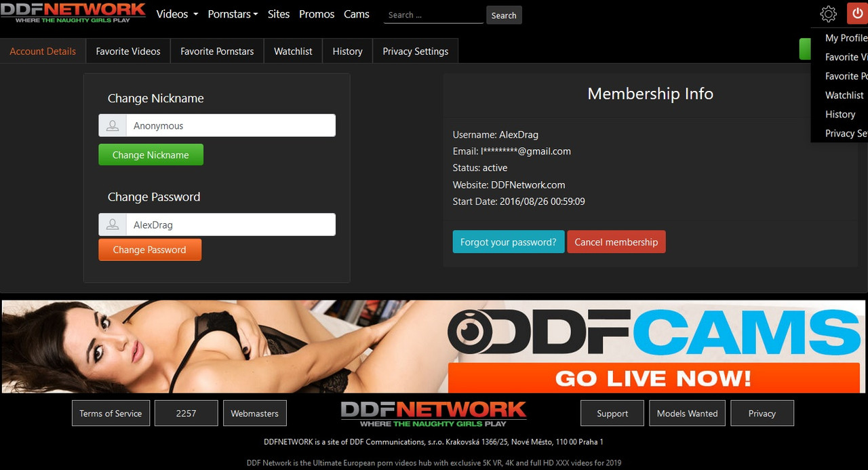Click the Change Nickname heading text
The image size is (868, 470).
pos(156,98)
